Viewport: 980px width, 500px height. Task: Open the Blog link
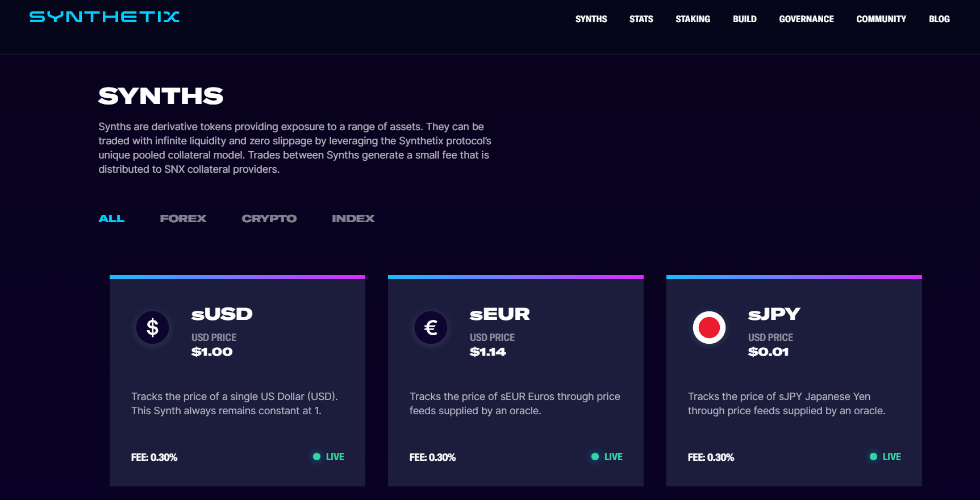coord(939,19)
